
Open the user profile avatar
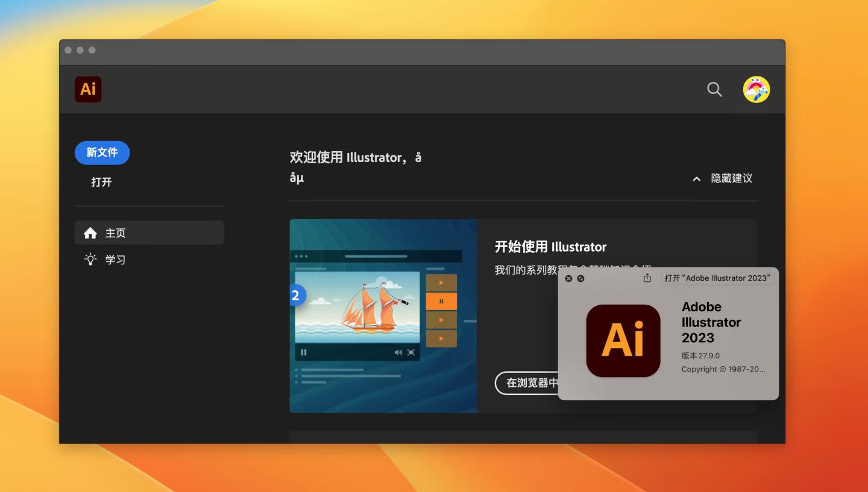tap(756, 89)
